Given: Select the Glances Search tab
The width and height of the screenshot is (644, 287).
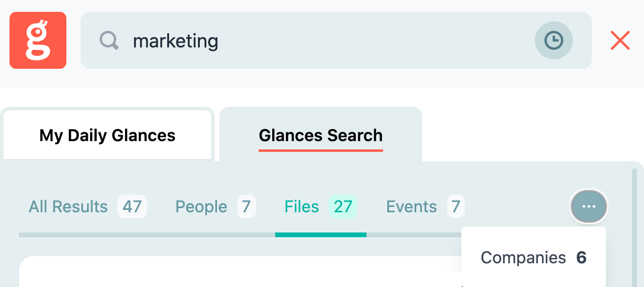Looking at the screenshot, I should [x=321, y=135].
